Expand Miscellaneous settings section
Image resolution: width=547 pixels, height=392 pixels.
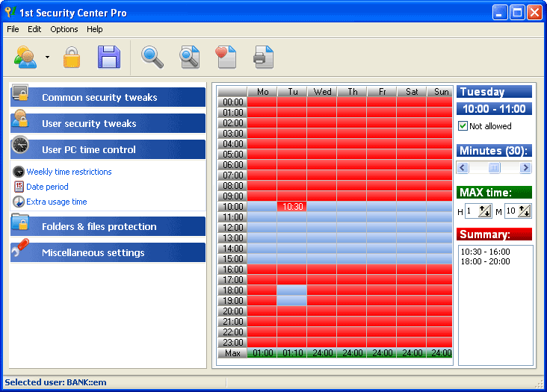108,252
